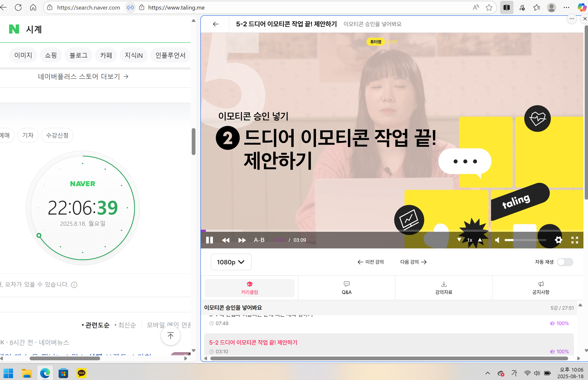This screenshot has height=380, width=588.
Task: Go to 다음 강의 next lecture
Action: coord(413,262)
